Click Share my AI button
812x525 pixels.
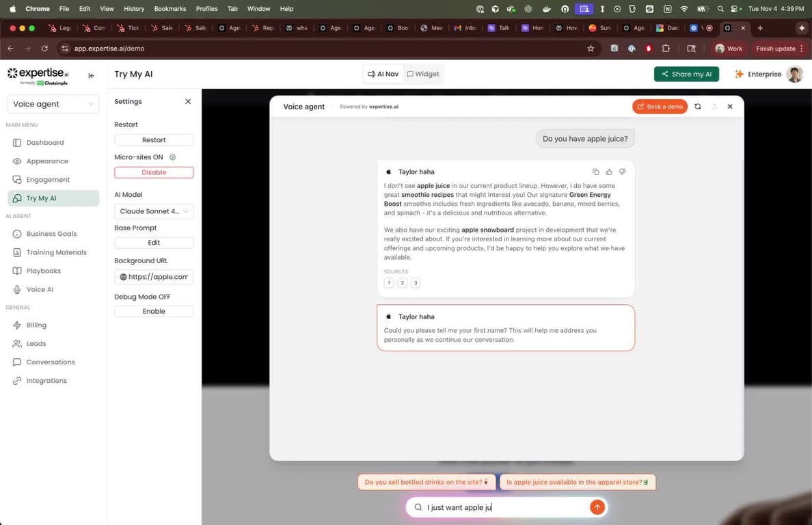pyautogui.click(x=686, y=74)
